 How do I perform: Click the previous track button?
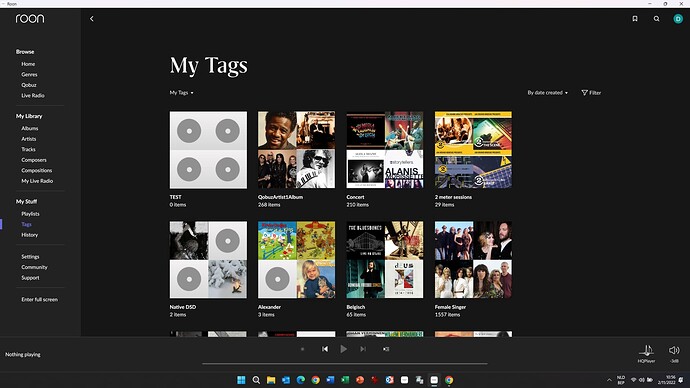tap(325, 349)
